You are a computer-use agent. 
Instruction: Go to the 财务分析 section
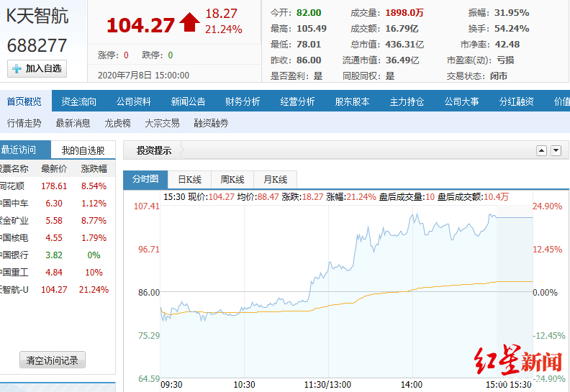(243, 101)
